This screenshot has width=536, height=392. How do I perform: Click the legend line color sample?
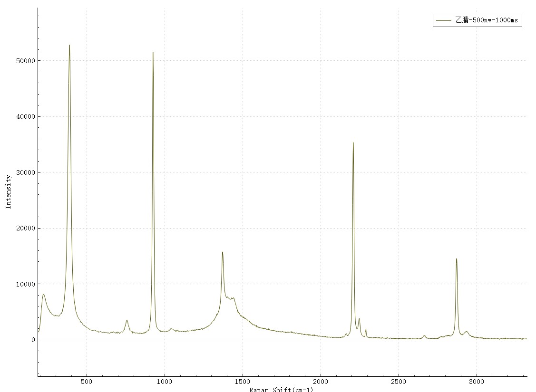coord(444,20)
